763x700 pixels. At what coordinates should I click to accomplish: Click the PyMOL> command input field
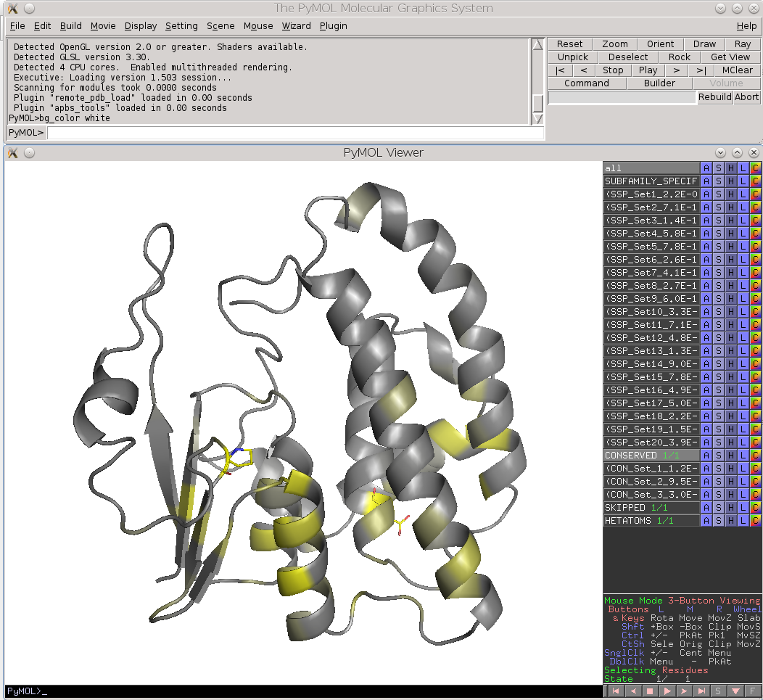[x=295, y=133]
